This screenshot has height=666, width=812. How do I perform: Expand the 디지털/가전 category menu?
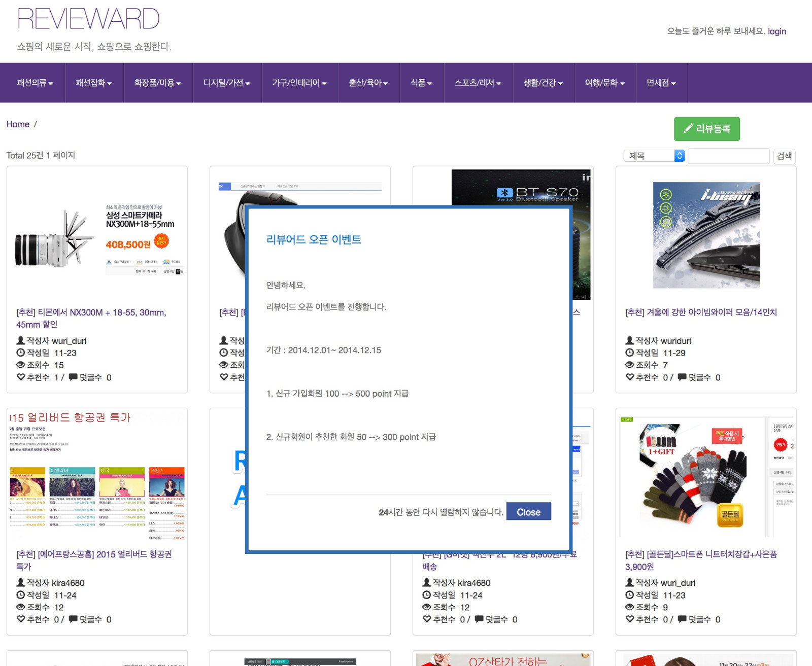pyautogui.click(x=227, y=83)
